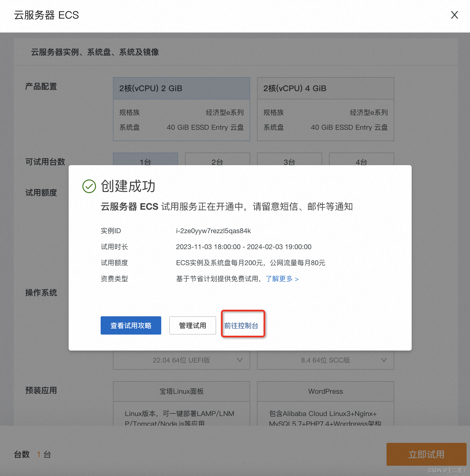470x476 pixels.
Task: Click the 台数 1 台 summary text
Action: (33, 454)
